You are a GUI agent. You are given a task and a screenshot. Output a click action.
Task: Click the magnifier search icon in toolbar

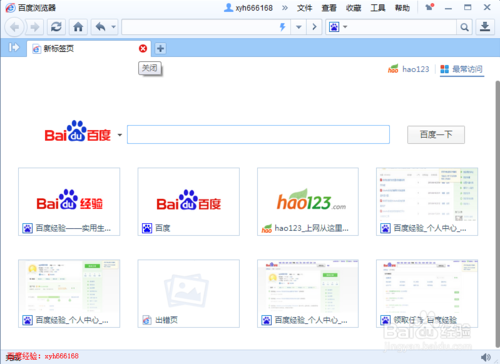(464, 27)
